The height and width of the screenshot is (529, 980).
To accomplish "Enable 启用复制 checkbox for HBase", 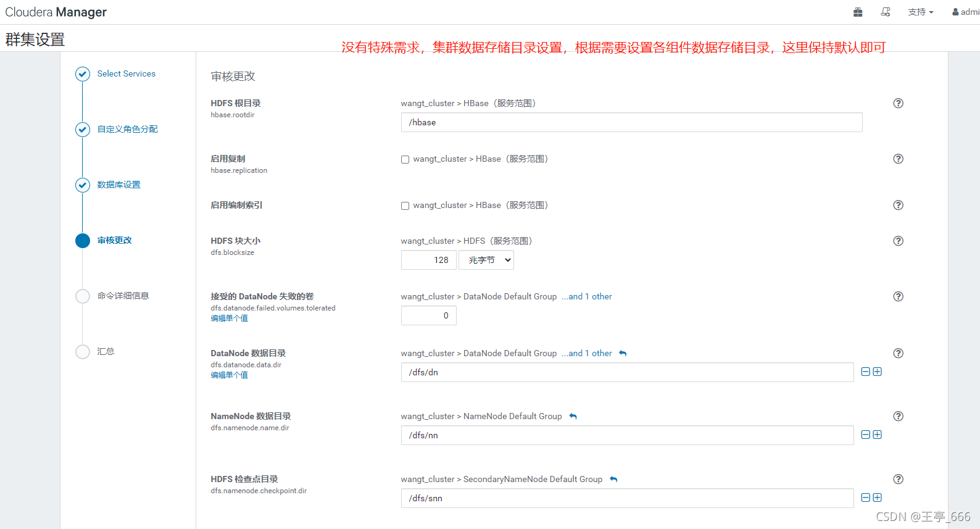I will [x=405, y=159].
